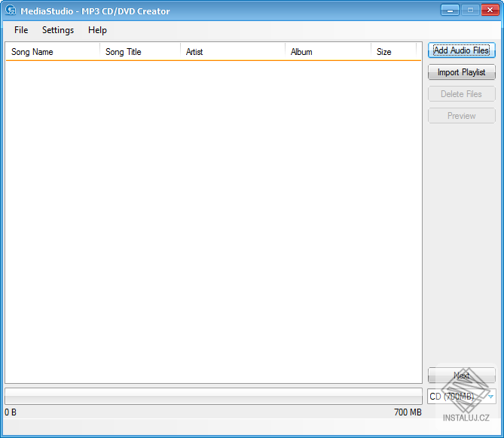This screenshot has width=504, height=438.
Task: Sort by the Size column header
Action: click(394, 52)
